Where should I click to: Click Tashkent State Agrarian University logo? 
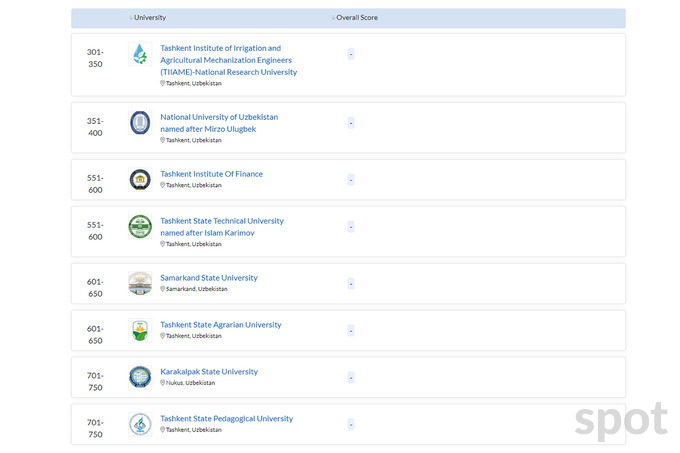pyautogui.click(x=139, y=330)
